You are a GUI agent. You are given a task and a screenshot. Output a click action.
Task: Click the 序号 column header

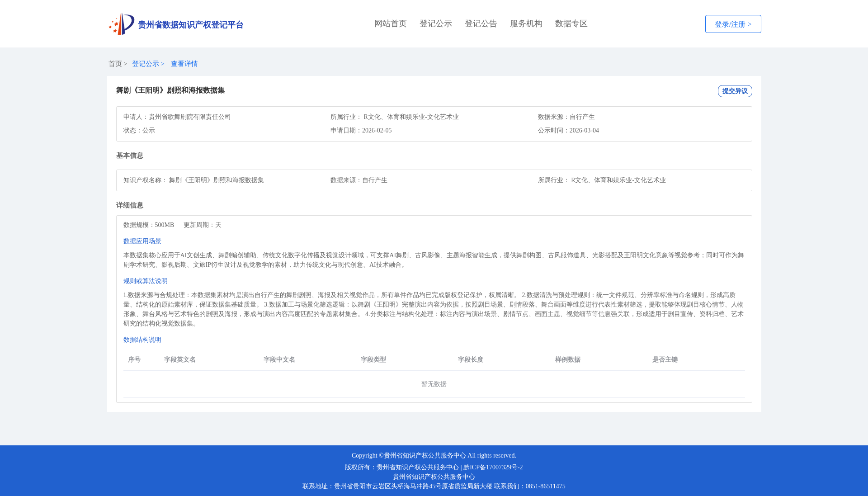[134, 359]
